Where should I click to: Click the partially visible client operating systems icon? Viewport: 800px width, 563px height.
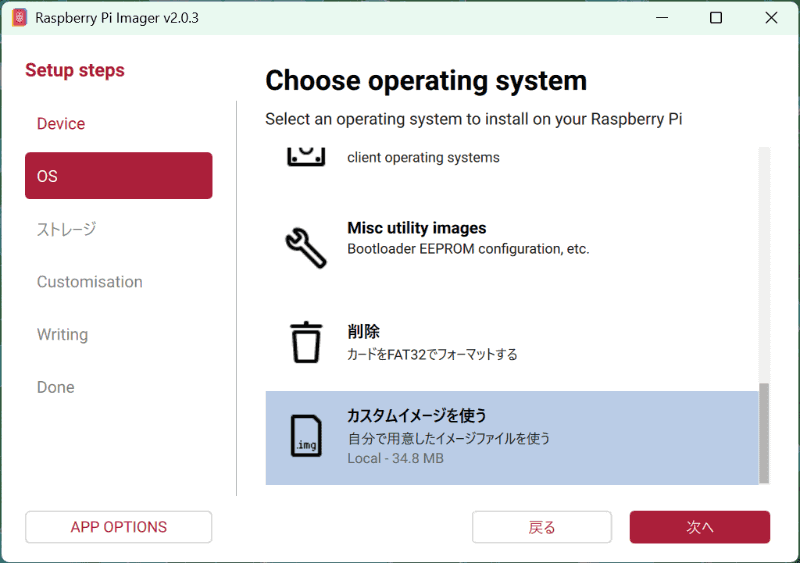tap(306, 156)
